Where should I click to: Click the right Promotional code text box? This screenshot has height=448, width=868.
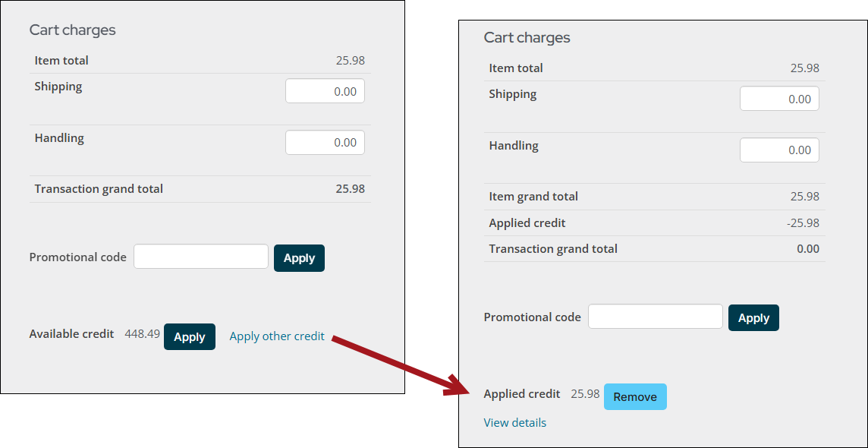pyautogui.click(x=655, y=316)
